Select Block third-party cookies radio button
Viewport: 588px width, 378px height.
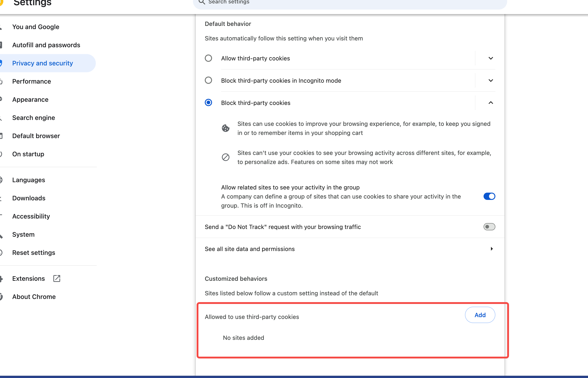coord(208,102)
